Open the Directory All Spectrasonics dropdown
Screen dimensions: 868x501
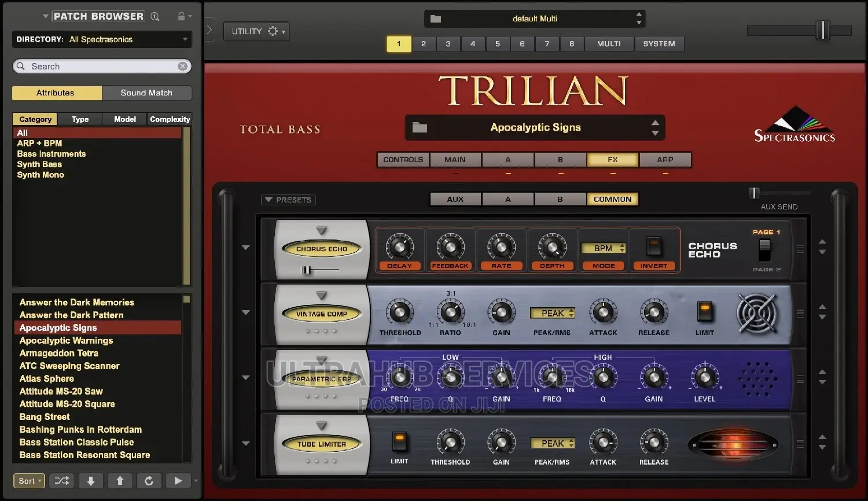(101, 39)
